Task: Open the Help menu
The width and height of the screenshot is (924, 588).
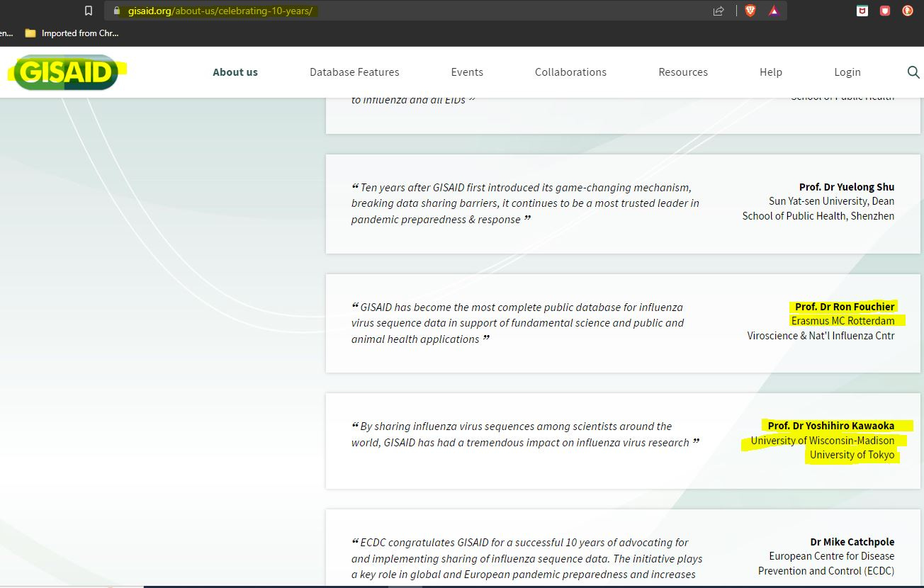Action: point(771,72)
